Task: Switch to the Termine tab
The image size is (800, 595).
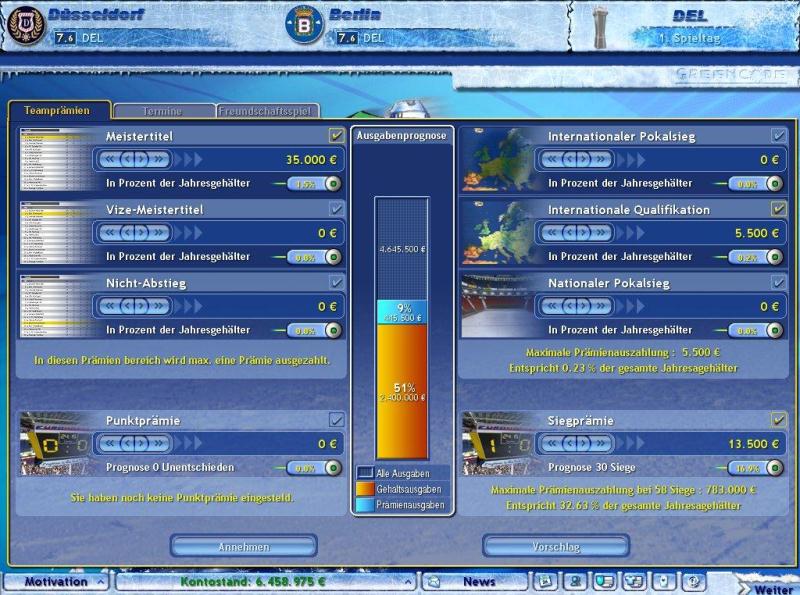Action: coord(163,111)
